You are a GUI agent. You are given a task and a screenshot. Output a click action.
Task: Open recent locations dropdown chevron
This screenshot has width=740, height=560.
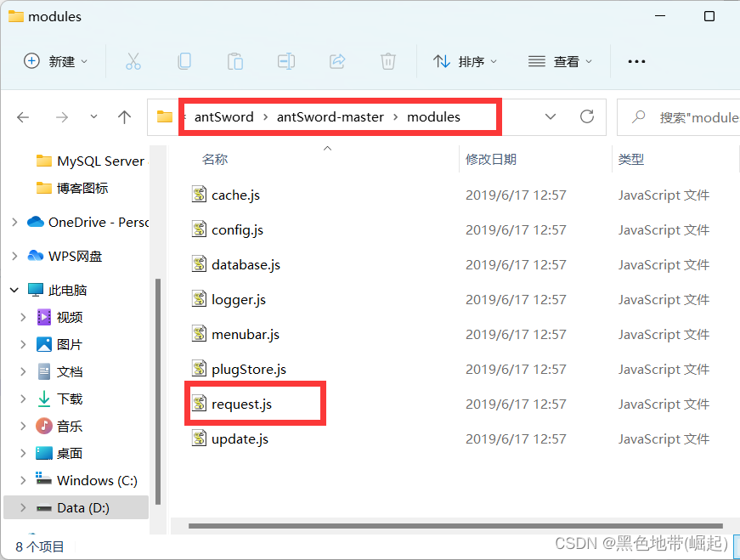tap(94, 116)
